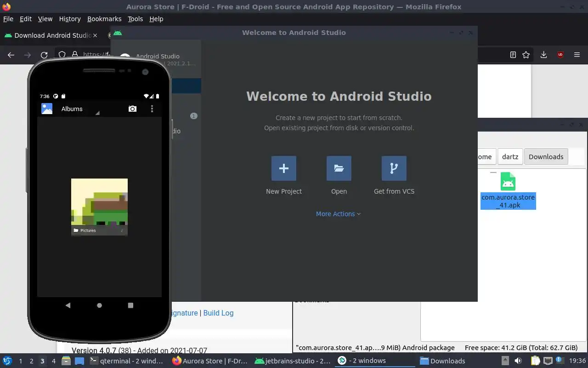588x368 pixels.
Task: Reload the Firefox page
Action: click(x=44, y=55)
